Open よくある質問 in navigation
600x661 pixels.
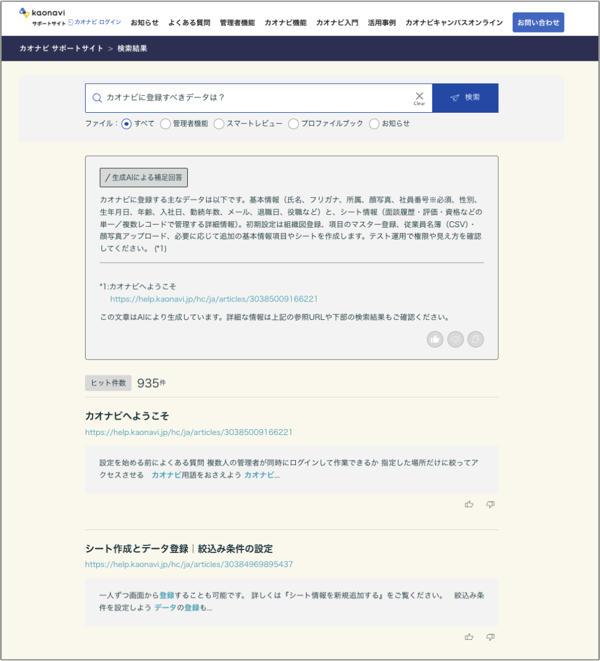pos(189,23)
